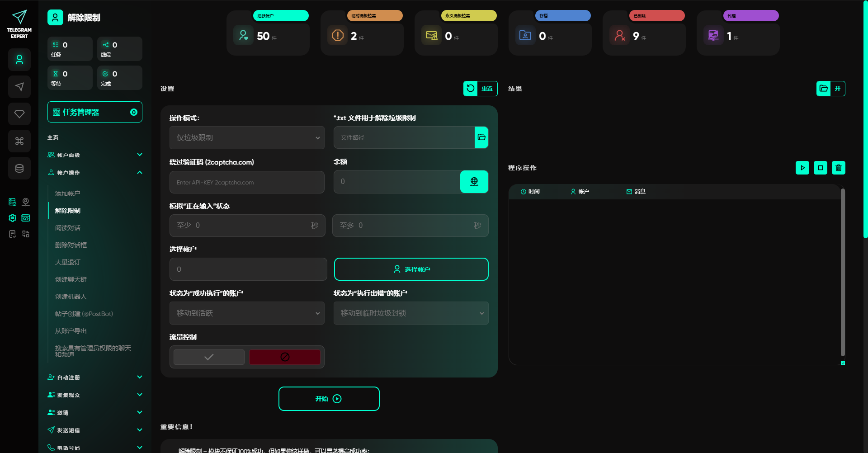This screenshot has height=453, width=868.
Task: Open the 移动到临时垃圾封锁 dropdown
Action: coord(411,313)
